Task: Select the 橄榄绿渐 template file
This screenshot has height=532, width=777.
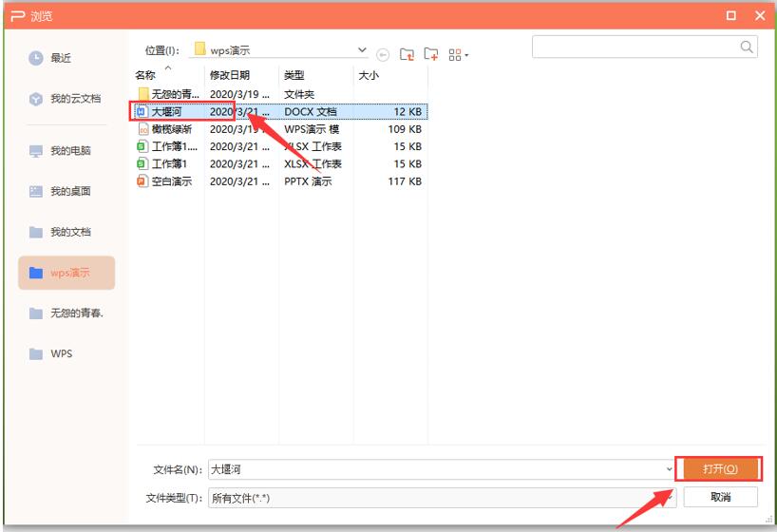Action: point(280,129)
